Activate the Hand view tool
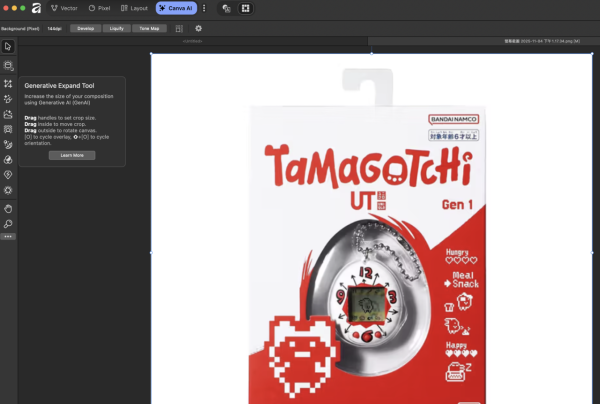 point(8,208)
